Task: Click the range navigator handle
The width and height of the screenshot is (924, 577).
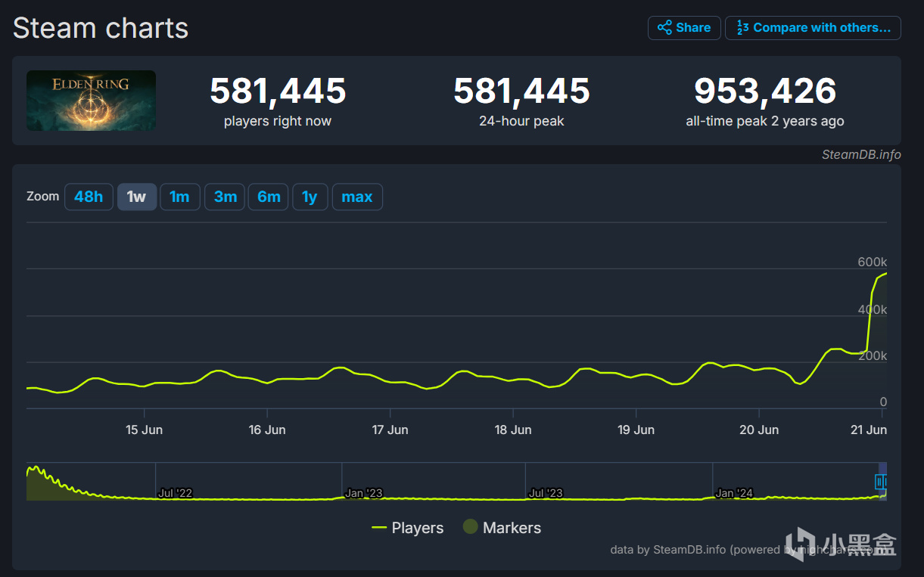Action: click(x=880, y=482)
